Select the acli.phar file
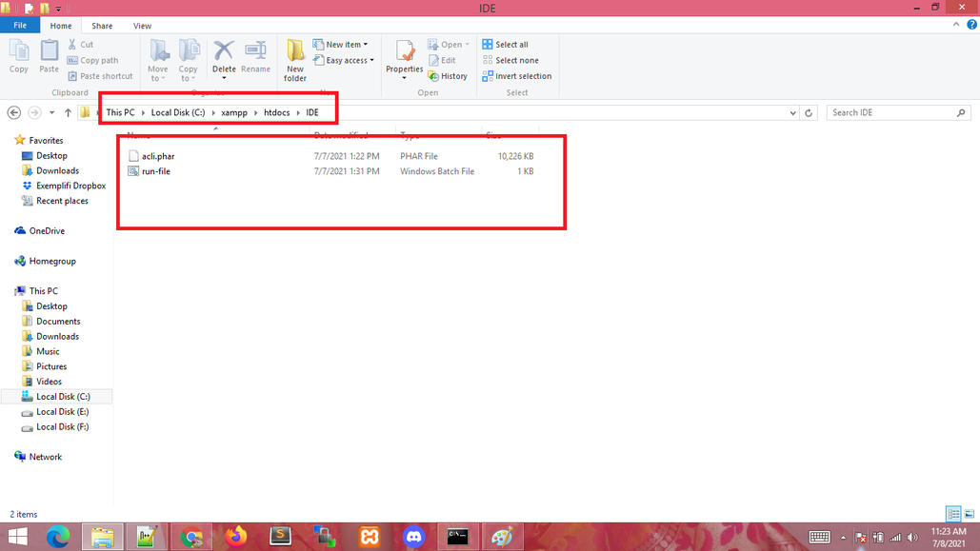The height and width of the screenshot is (551, 980). [156, 155]
